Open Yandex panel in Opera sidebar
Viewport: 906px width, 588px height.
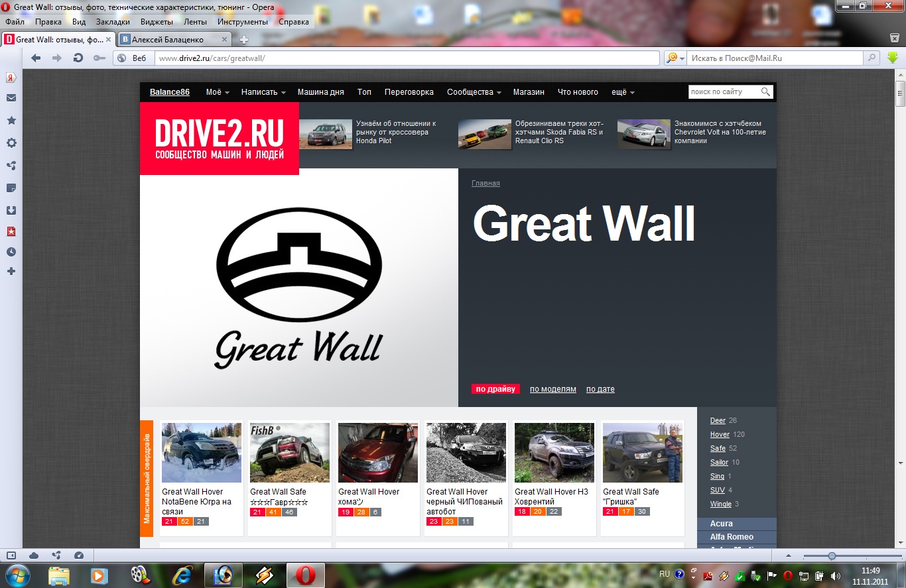11,78
